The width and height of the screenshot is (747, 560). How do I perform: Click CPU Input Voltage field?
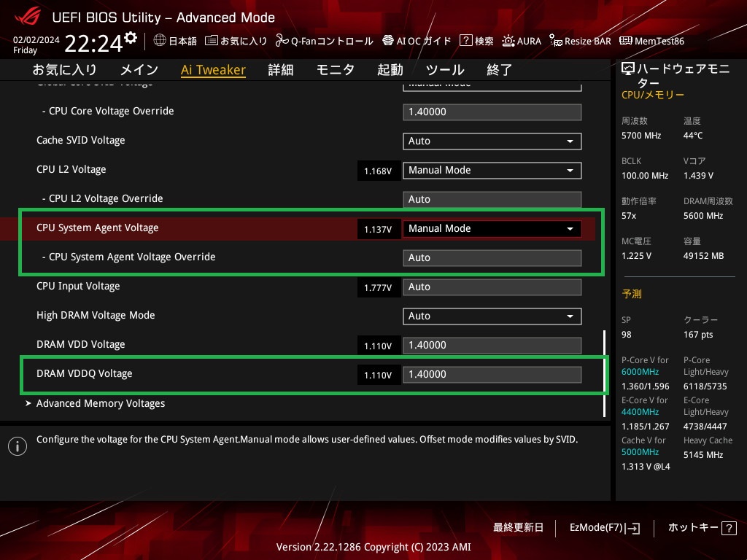click(492, 287)
